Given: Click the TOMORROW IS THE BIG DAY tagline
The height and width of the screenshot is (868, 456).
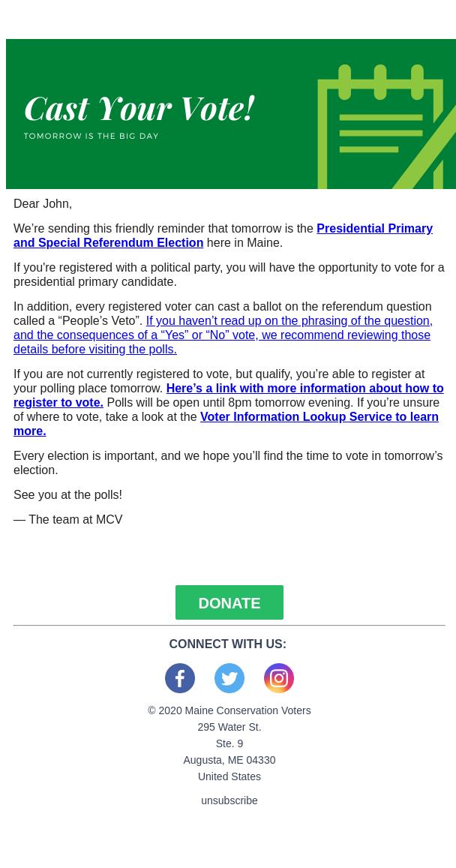Looking at the screenshot, I should 91,136.
